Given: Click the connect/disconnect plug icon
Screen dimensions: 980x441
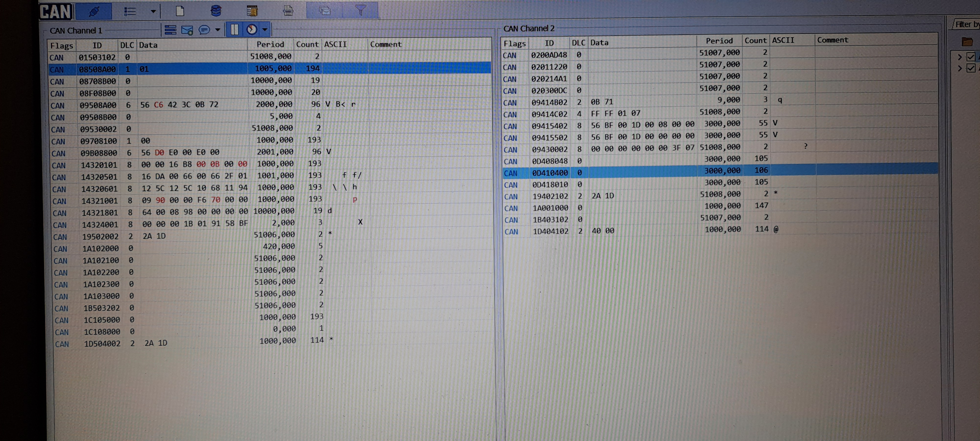Looking at the screenshot, I should [94, 12].
